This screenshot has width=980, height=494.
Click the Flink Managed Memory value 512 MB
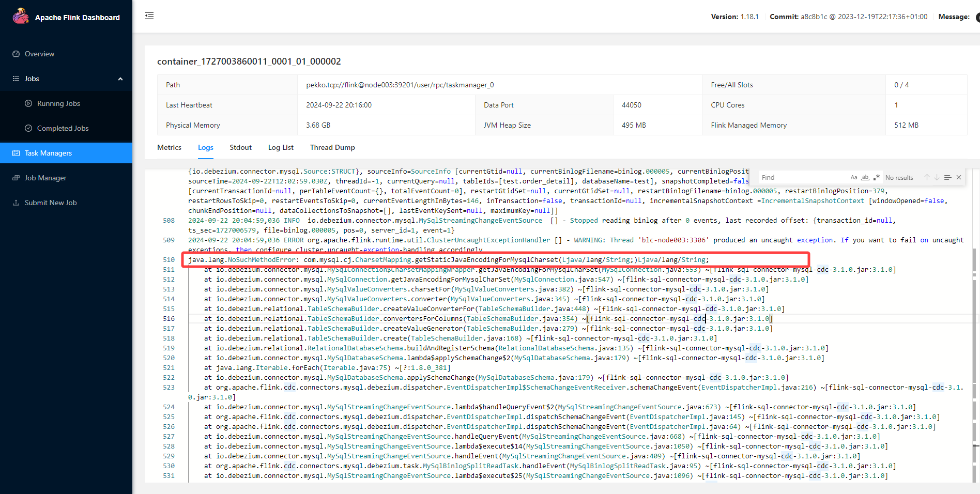[x=906, y=125]
